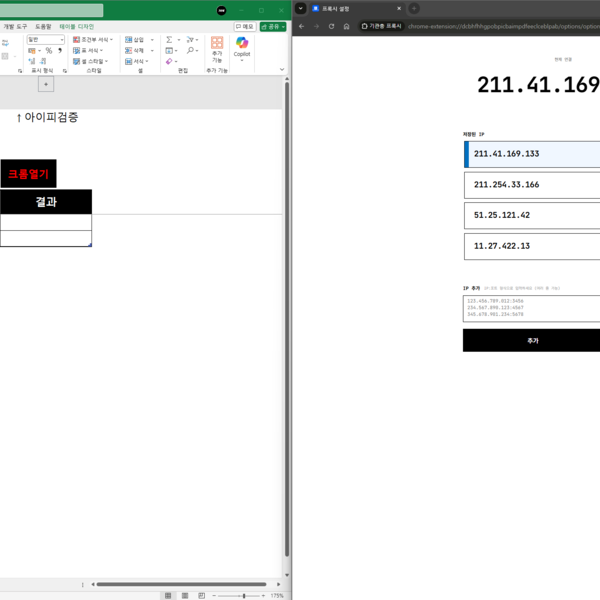Open 조건부 서식 conditional formatting menu
This screenshot has width=600, height=600.
coord(93,39)
